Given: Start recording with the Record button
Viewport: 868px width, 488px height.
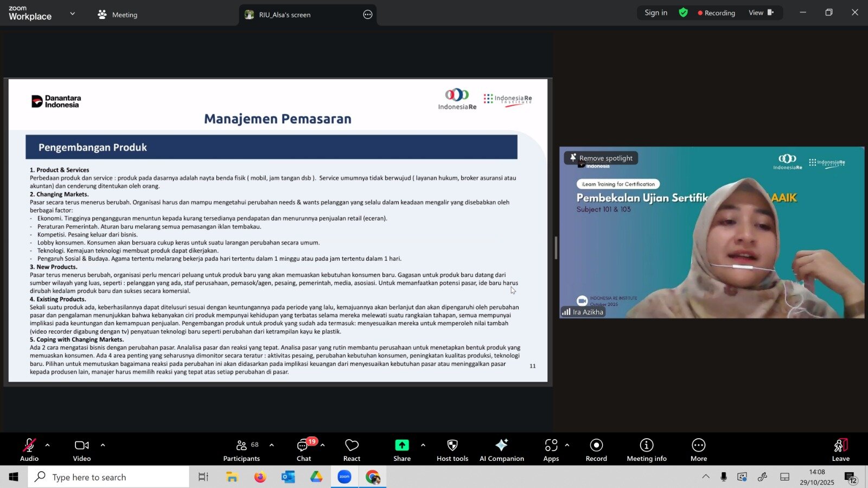Looking at the screenshot, I should (596, 450).
